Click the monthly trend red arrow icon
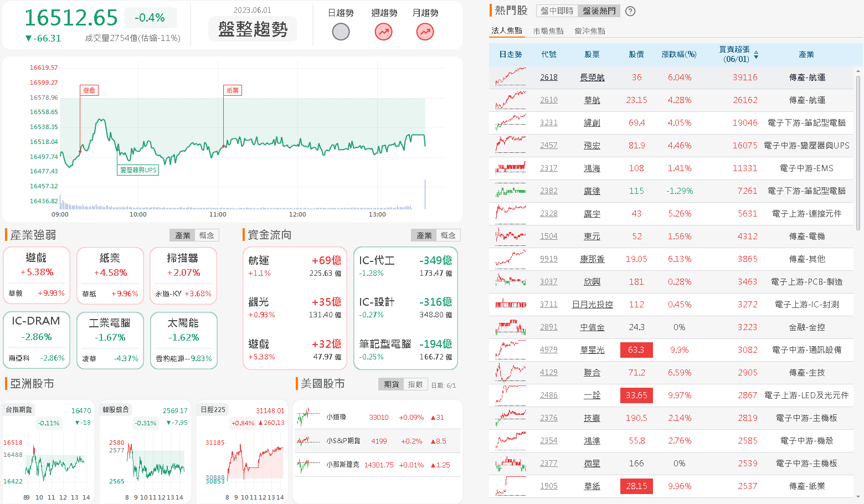 [425, 32]
